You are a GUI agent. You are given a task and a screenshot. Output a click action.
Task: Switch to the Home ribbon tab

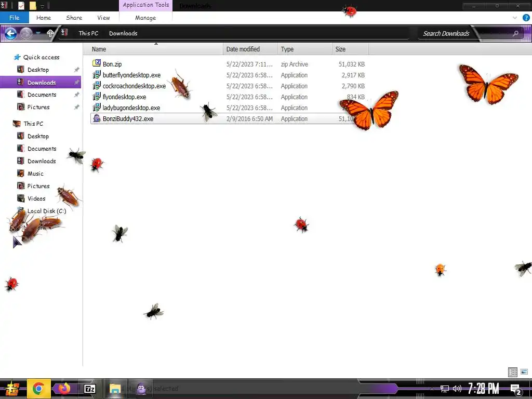(44, 18)
